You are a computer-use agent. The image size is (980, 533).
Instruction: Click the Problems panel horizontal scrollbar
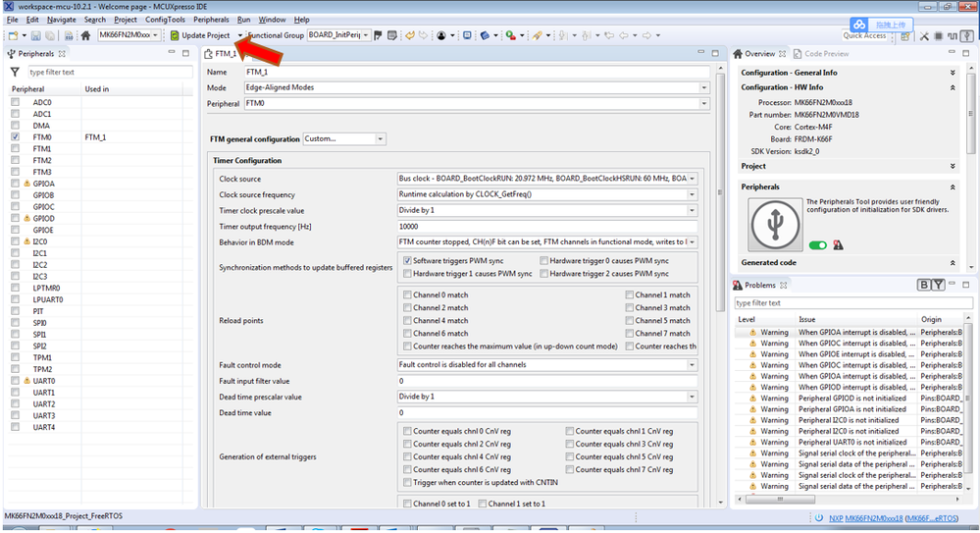tap(780, 500)
